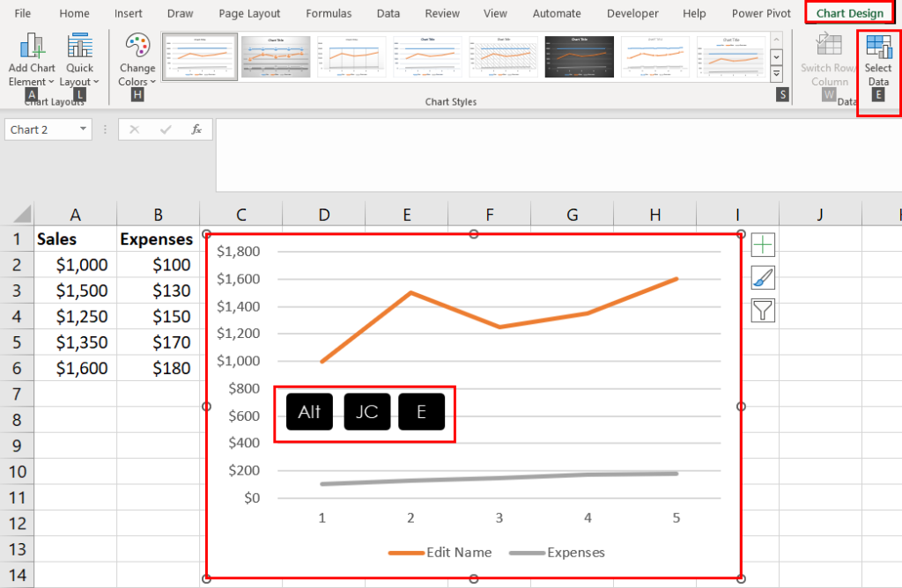Screen dimensions: 902x588
Task: Select column A header
Action: pyautogui.click(x=75, y=215)
